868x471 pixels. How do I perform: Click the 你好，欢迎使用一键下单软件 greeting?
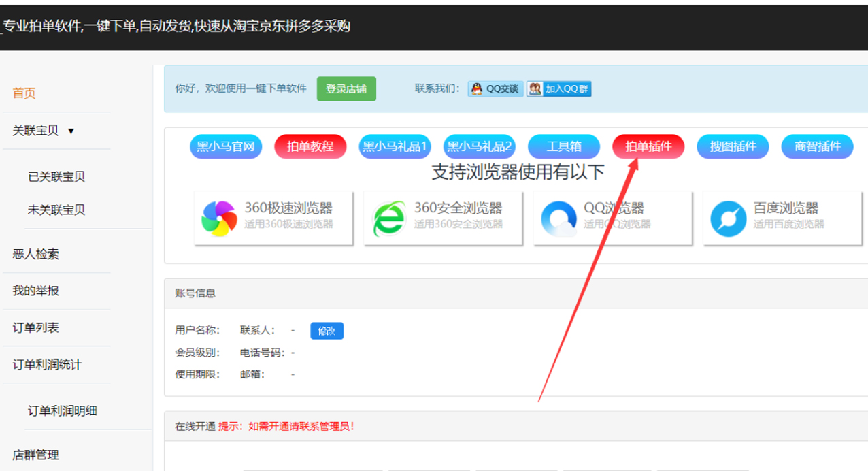241,88
